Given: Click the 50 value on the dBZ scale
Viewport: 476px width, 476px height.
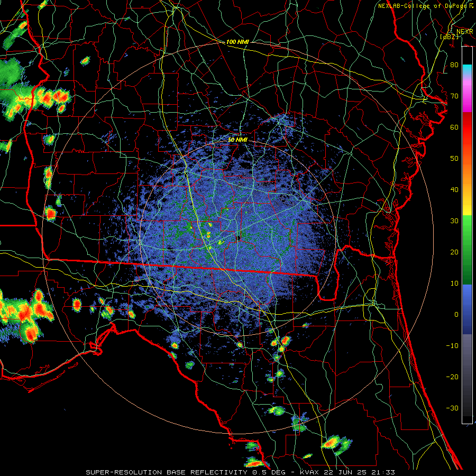Looking at the screenshot, I should click(x=454, y=159).
